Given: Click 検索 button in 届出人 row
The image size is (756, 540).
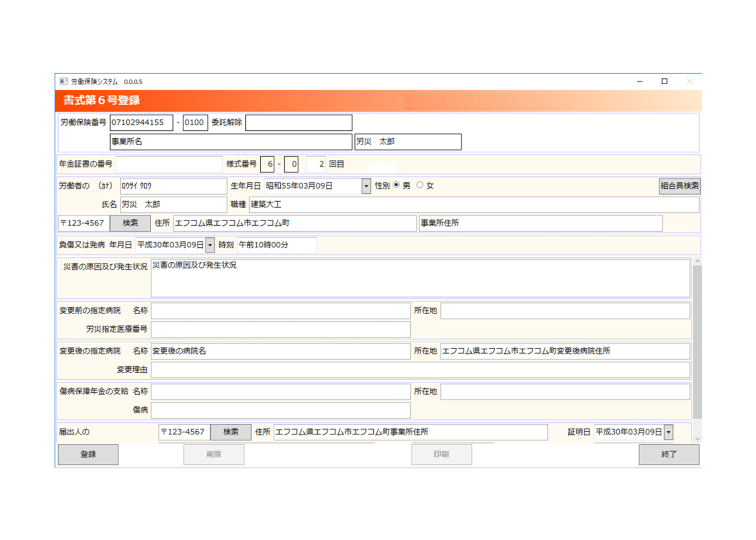Looking at the screenshot, I should (231, 432).
